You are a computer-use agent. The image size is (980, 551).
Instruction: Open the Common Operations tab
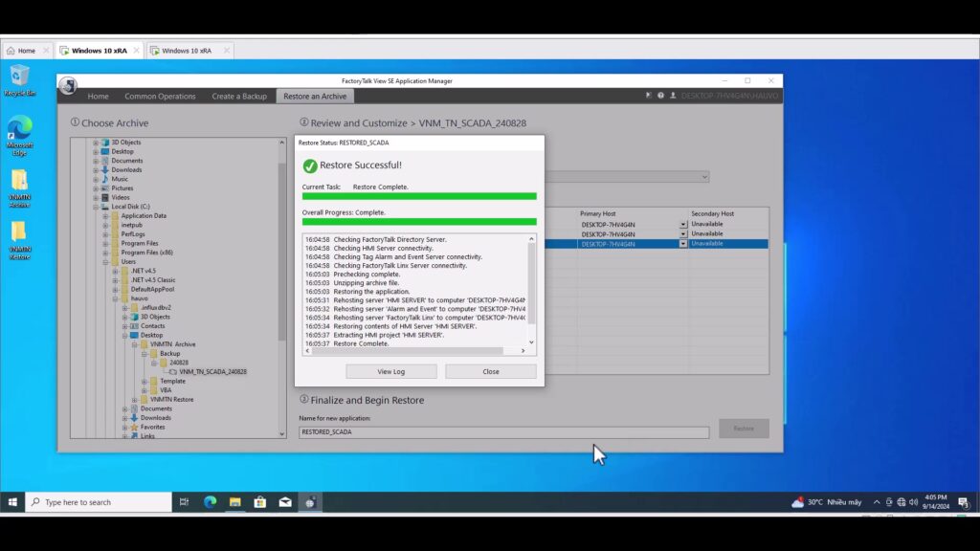(160, 97)
